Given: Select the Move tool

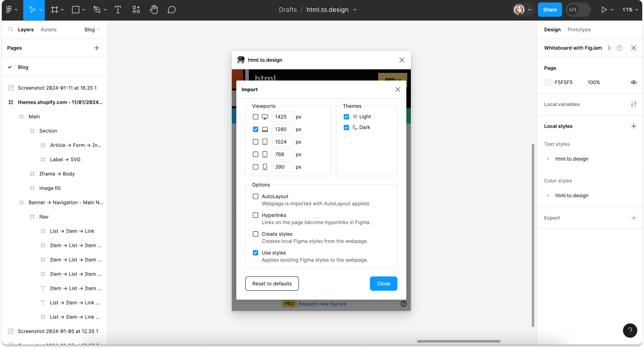Looking at the screenshot, I should click(32, 9).
